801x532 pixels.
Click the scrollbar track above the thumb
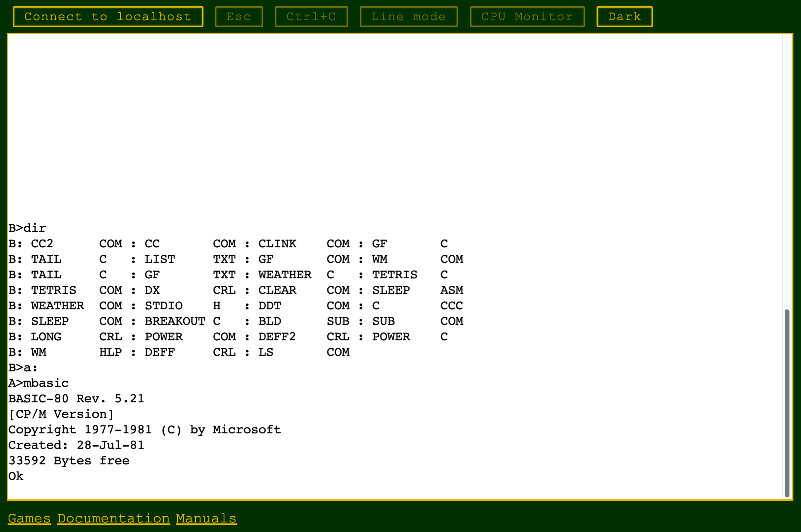click(x=787, y=170)
